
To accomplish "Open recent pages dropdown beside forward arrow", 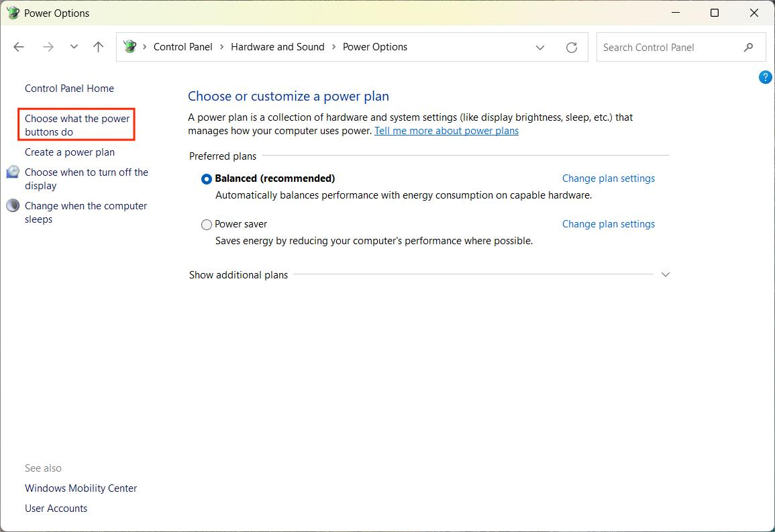I will 74,46.
